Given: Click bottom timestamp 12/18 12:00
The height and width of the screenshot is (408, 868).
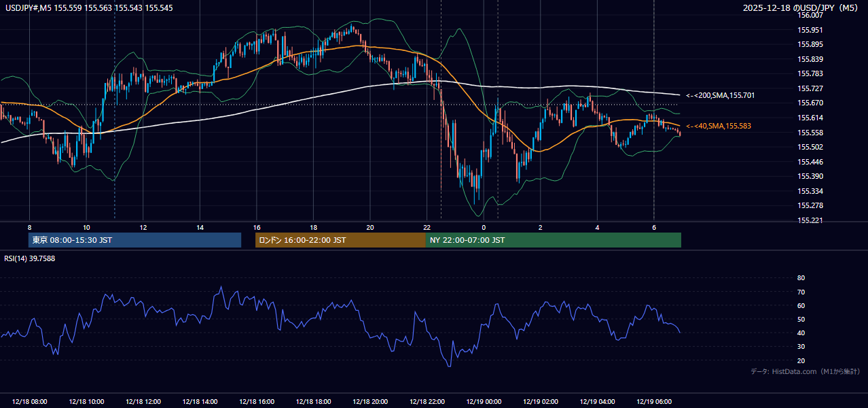Looking at the screenshot, I should pyautogui.click(x=143, y=402).
